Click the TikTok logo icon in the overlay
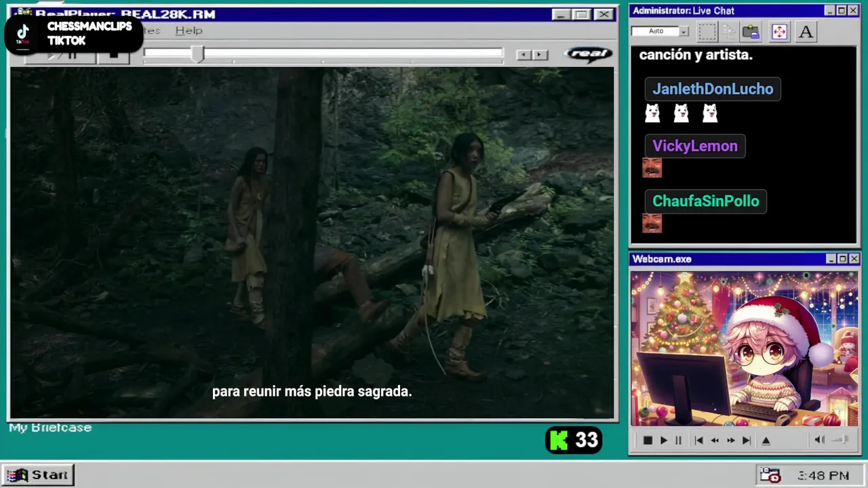The width and height of the screenshot is (868, 488). tap(22, 34)
